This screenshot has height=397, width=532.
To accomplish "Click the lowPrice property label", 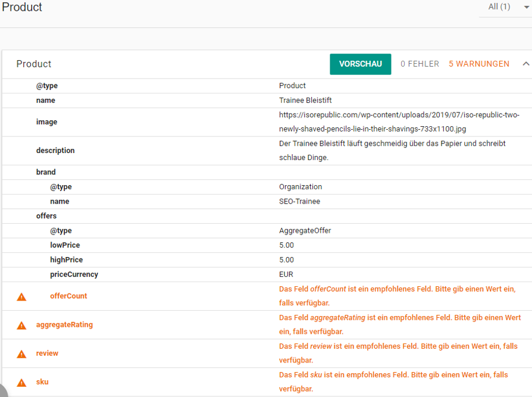I will 65,245.
